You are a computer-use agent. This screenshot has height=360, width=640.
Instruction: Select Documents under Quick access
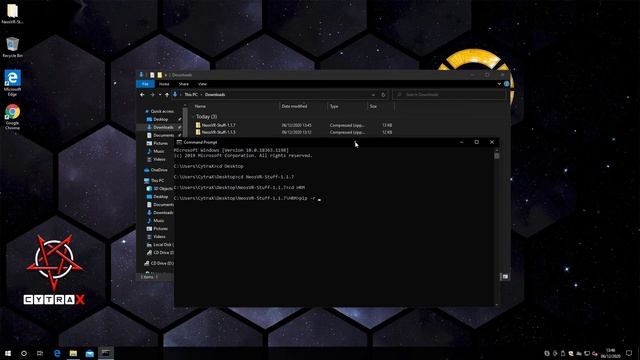[161, 135]
